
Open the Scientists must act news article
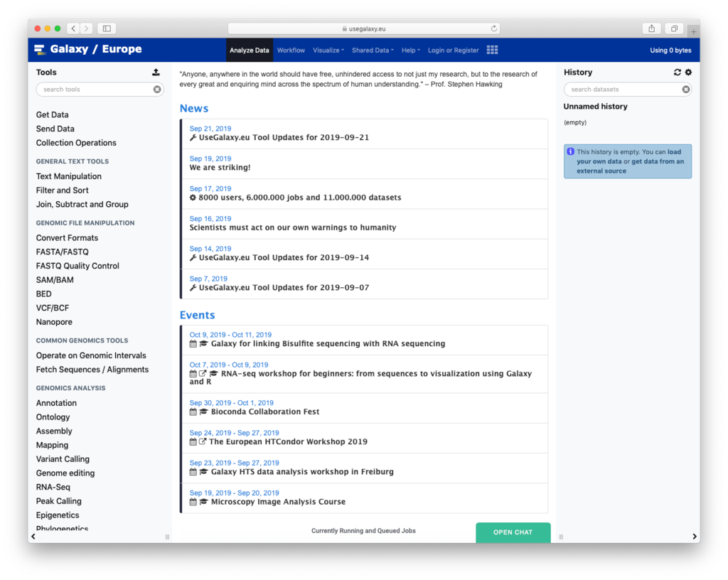(293, 228)
